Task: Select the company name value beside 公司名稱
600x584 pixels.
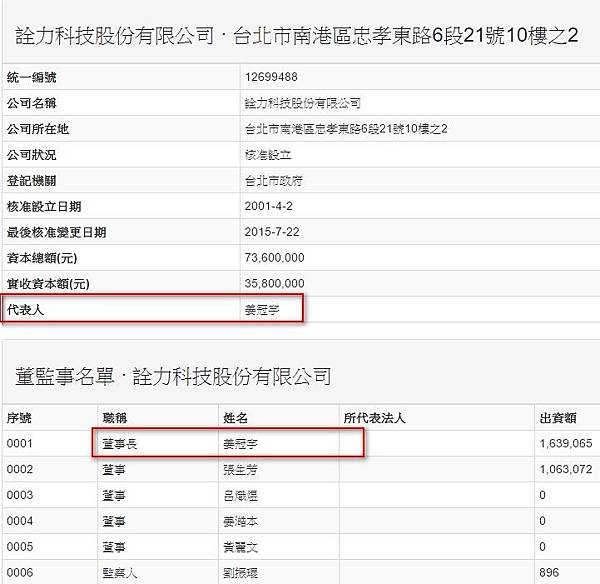Action: coord(302,103)
